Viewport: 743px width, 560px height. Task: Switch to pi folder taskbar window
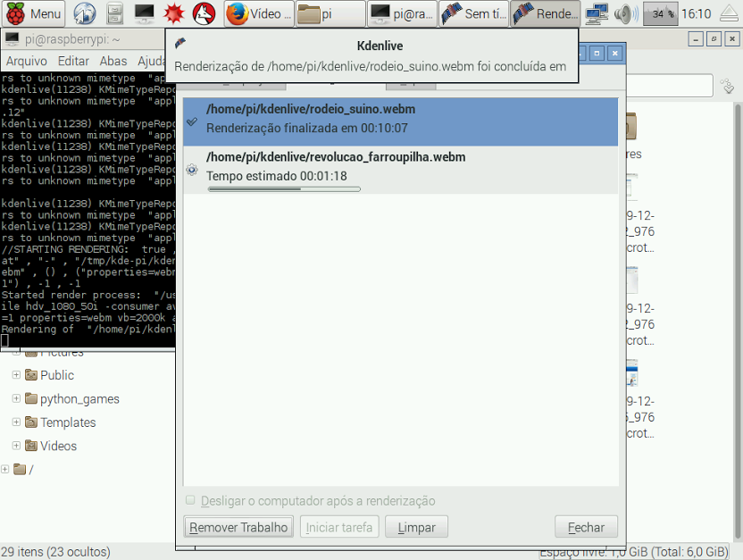[x=330, y=13]
